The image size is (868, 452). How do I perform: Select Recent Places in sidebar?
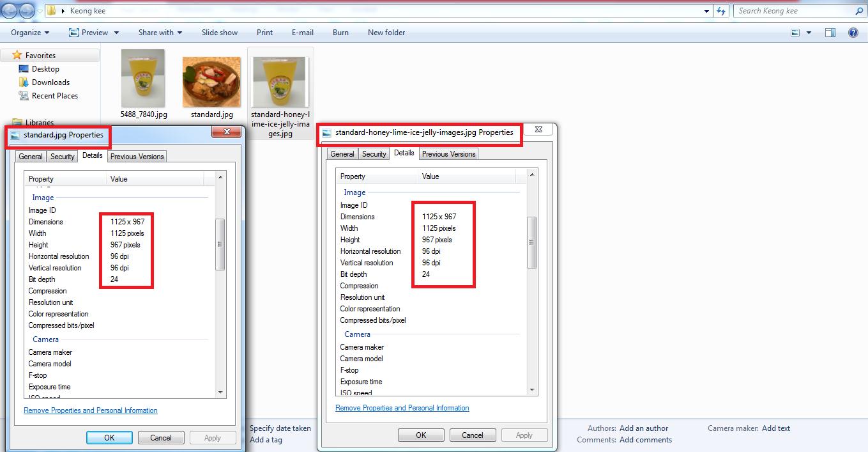[x=54, y=96]
